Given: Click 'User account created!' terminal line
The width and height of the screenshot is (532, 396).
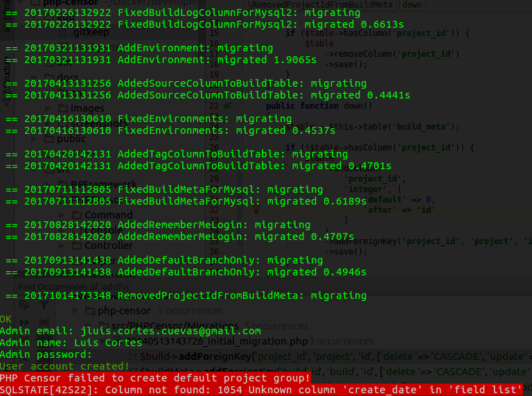Looking at the screenshot, I should pos(64,366).
